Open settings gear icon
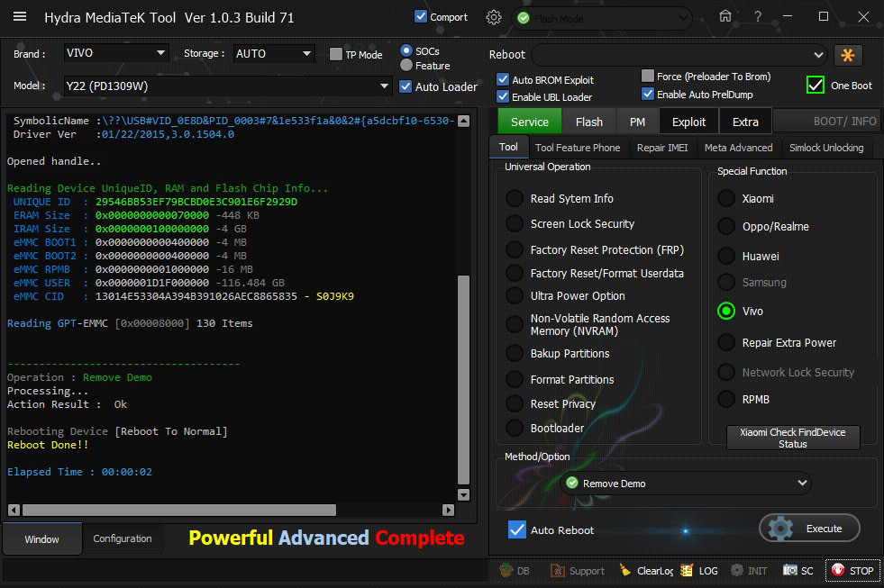The height and width of the screenshot is (588, 884). (x=494, y=17)
